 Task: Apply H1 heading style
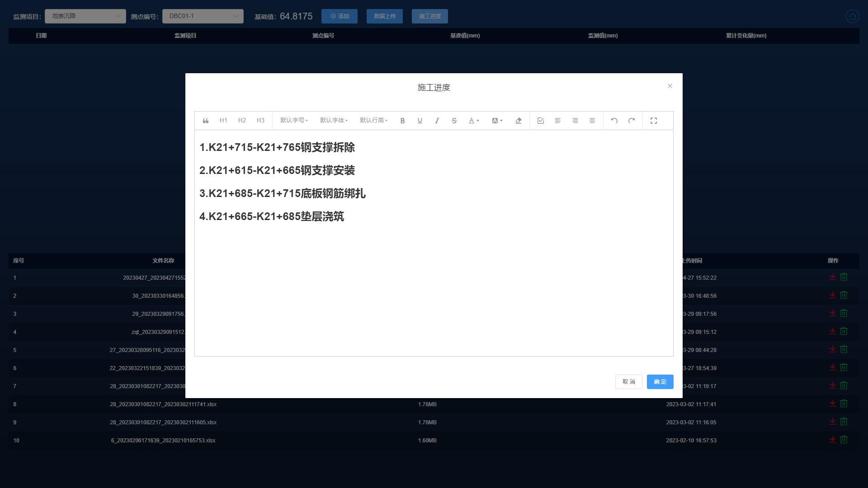coord(223,120)
